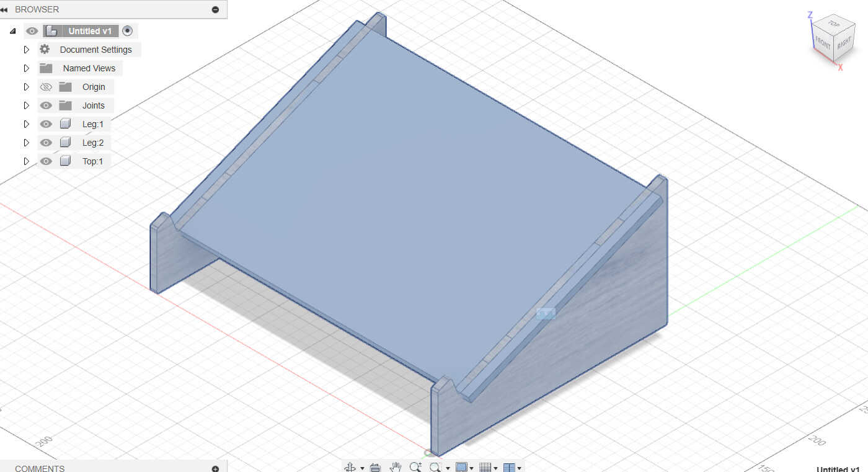Collapse the Untitled v1 root node
868x472 pixels.
pyautogui.click(x=13, y=31)
